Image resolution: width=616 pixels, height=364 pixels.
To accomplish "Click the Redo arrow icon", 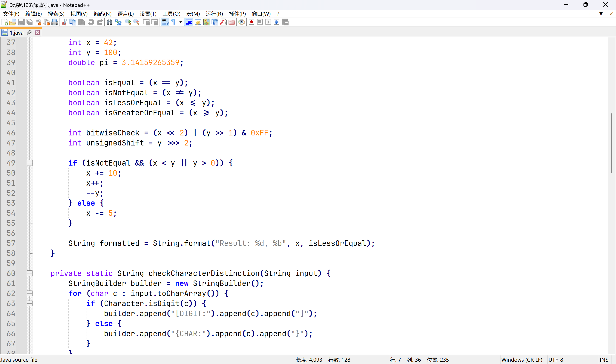I will (99, 22).
